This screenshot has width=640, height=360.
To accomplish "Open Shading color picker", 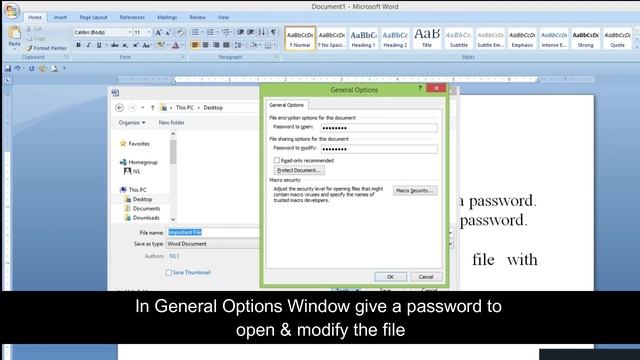I will tap(254, 45).
